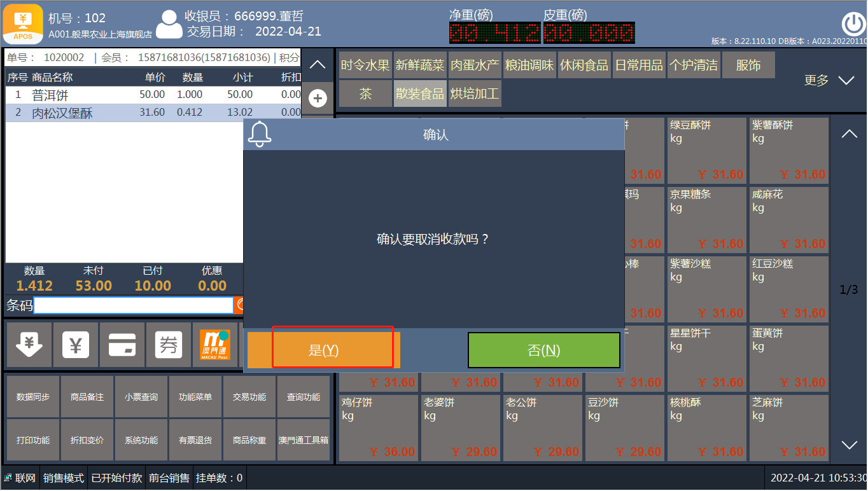Click the 条码 barcode input field
This screenshot has height=491, width=868.
[134, 305]
